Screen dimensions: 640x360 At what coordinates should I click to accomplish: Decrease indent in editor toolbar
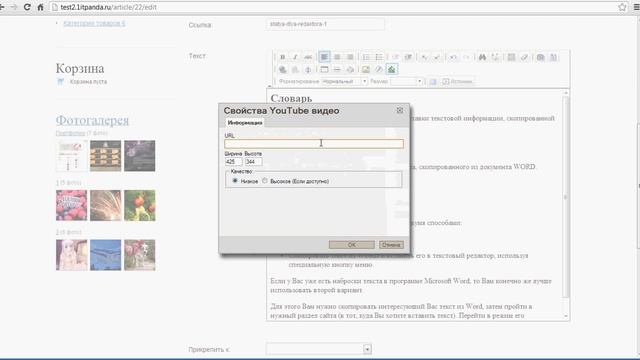[x=395, y=57]
